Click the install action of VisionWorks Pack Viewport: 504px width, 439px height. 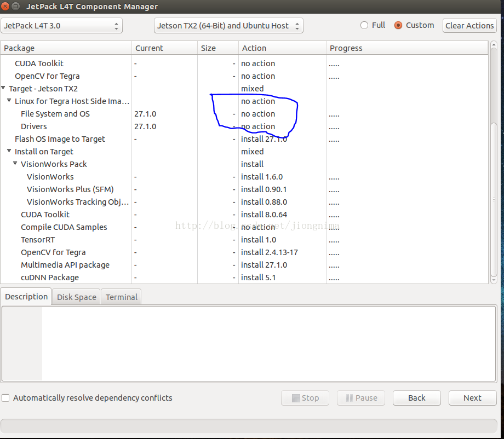[x=252, y=164]
